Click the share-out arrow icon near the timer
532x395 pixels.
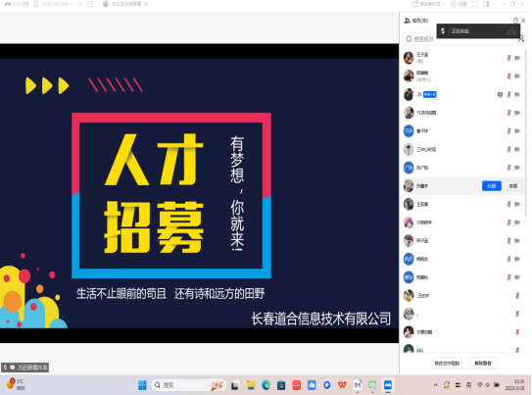click(x=90, y=4)
